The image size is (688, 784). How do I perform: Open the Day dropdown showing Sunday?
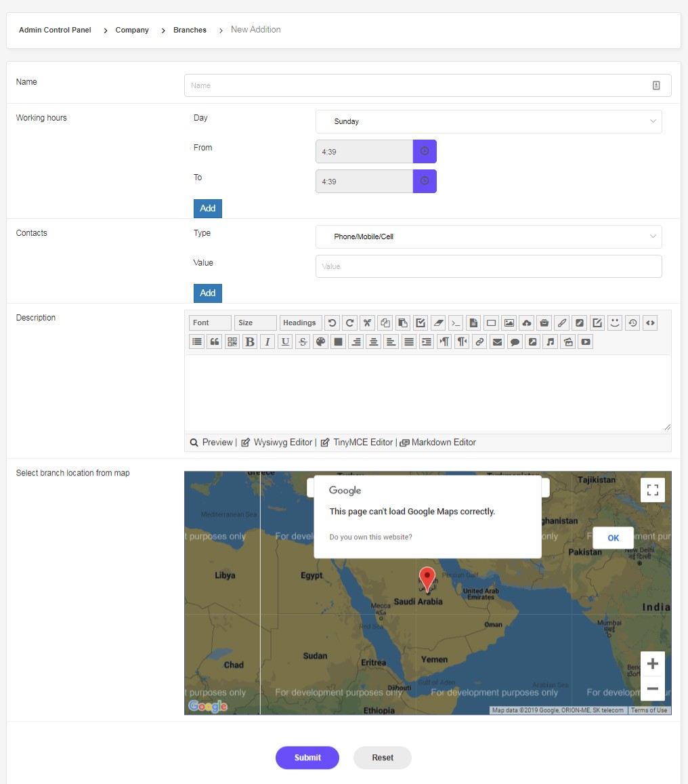point(489,121)
